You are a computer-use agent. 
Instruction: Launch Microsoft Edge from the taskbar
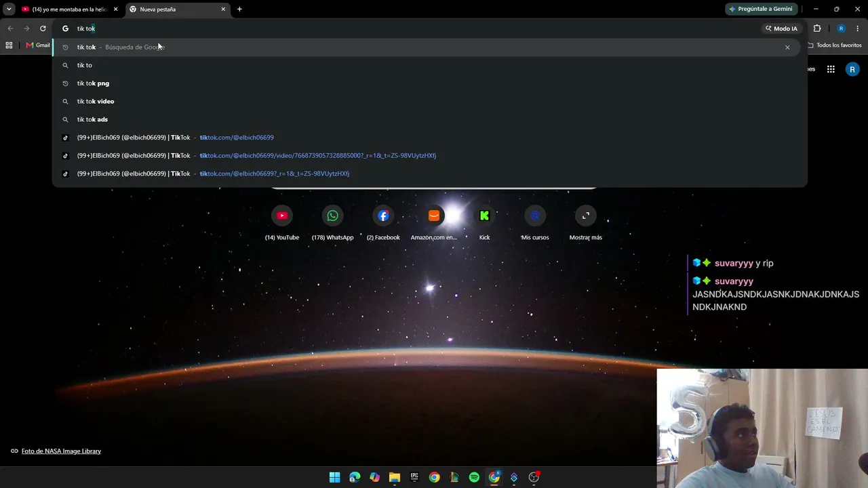click(355, 478)
